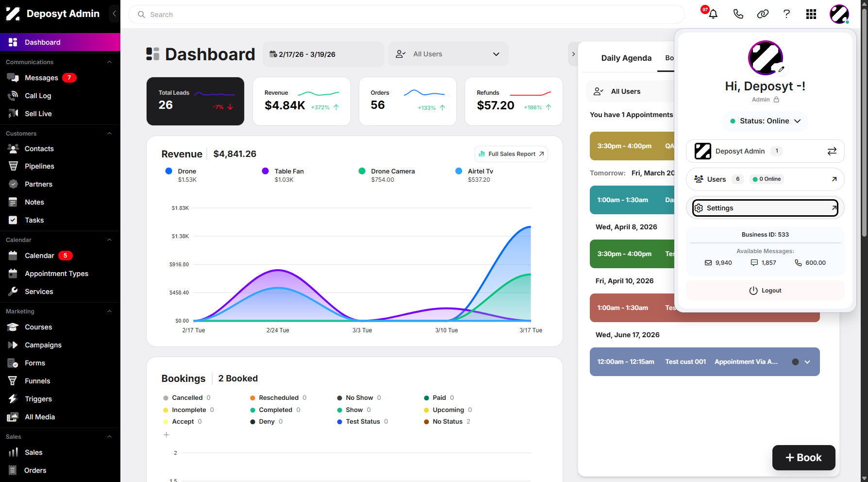This screenshot has width=868, height=482.
Task: Click the phone dialer icon in top bar
Action: [738, 14]
